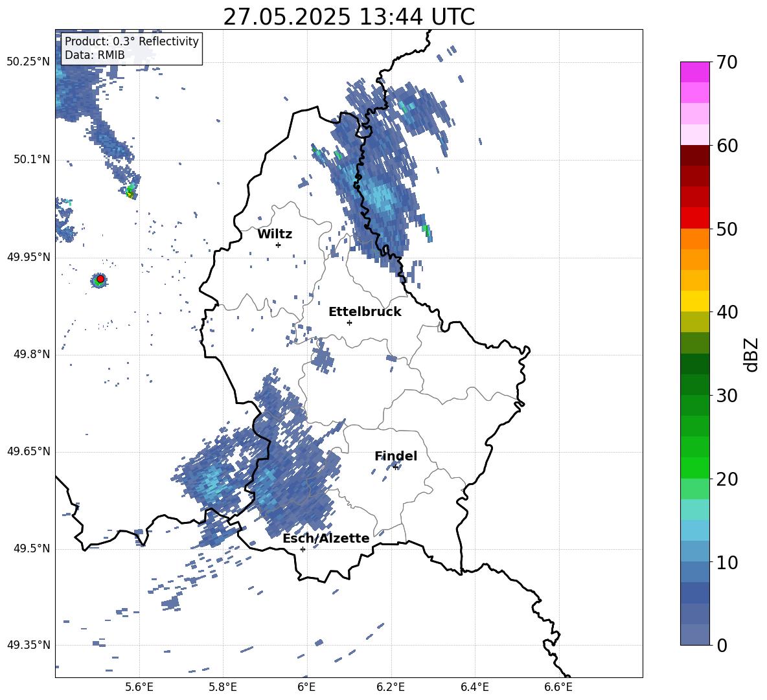
Task: Click the 5.6°E longitude label
Action: pos(139,687)
